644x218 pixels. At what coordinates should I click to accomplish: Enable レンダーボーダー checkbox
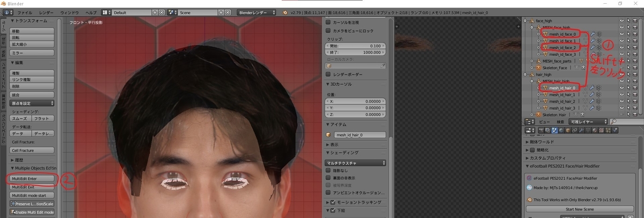click(x=329, y=74)
